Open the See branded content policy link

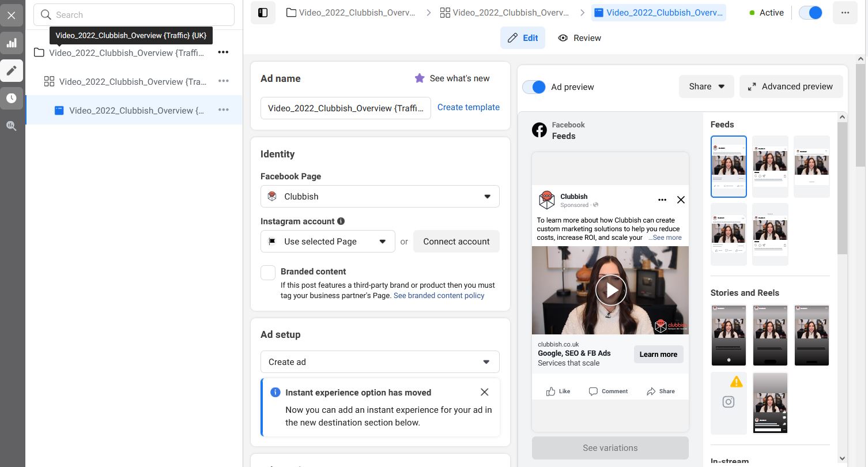click(439, 295)
